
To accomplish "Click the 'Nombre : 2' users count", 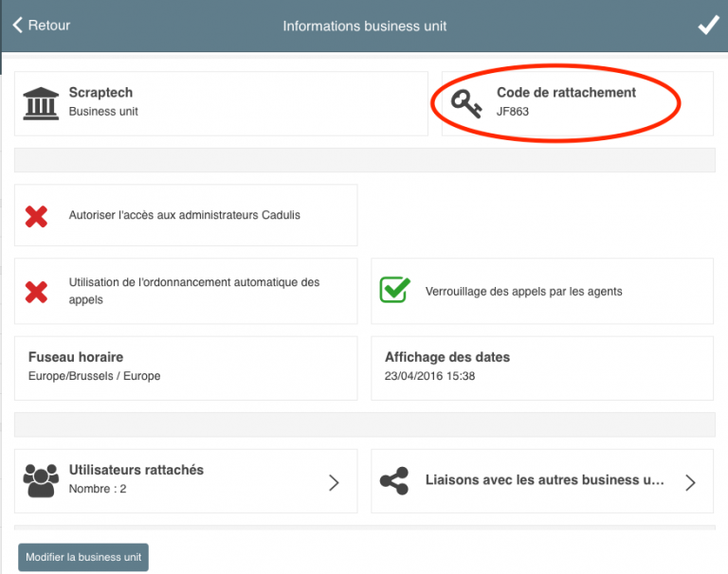I will 98,489.
